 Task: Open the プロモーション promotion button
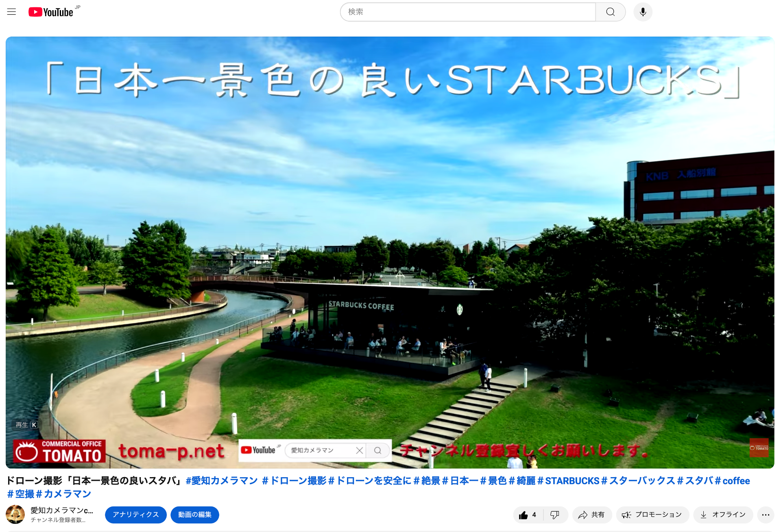pos(652,515)
